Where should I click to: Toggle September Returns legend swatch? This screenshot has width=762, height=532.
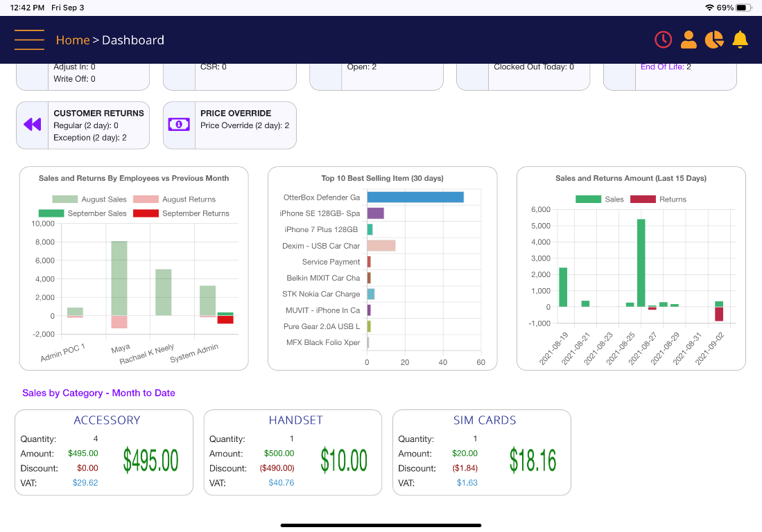coord(146,213)
